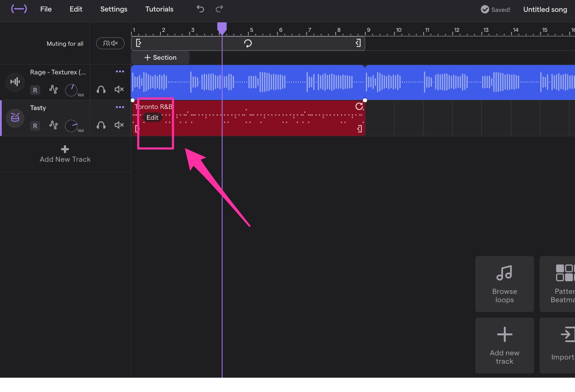This screenshot has height=392, width=575.
Task: Click the Edit button on Toronto R&B region
Action: tap(152, 117)
